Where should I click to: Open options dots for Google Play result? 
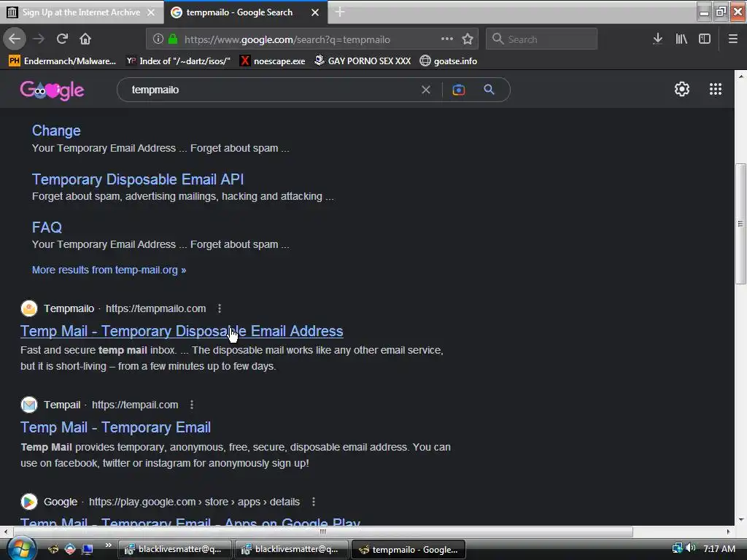[314, 502]
